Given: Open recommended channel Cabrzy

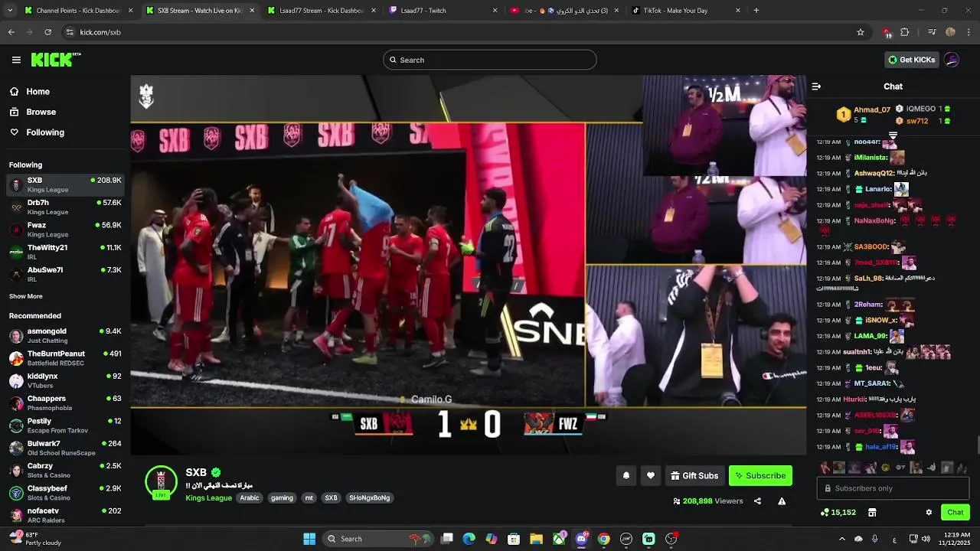Looking at the screenshot, I should [65, 470].
